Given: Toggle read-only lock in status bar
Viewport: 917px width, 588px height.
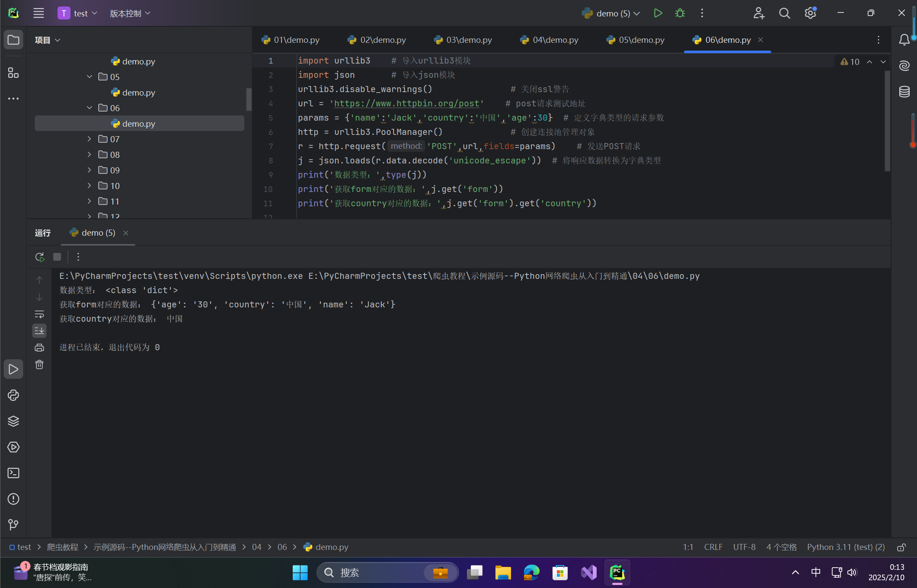Looking at the screenshot, I should pyautogui.click(x=901, y=547).
